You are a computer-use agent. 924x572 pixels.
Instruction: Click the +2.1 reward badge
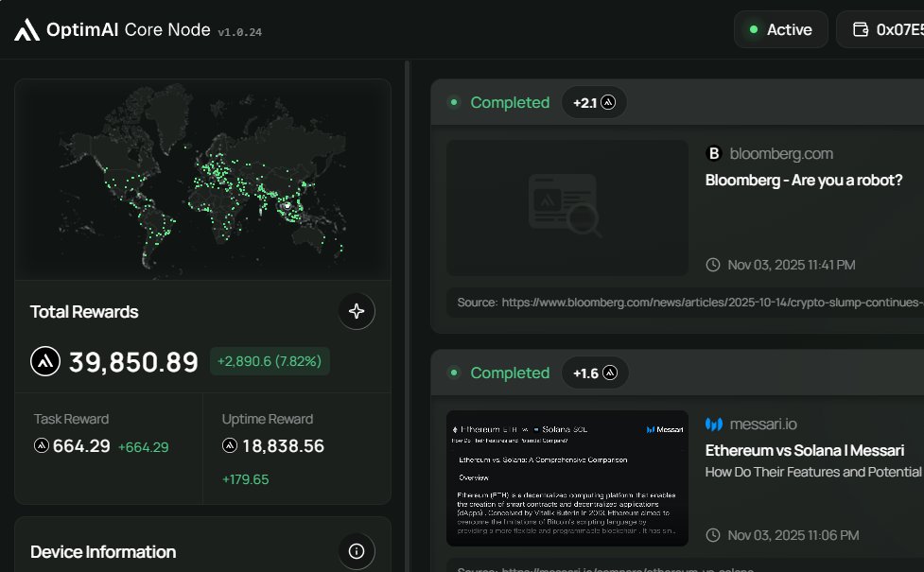(594, 102)
